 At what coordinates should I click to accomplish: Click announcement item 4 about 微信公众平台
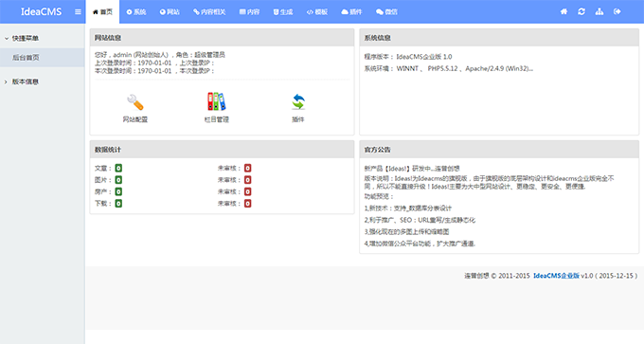pyautogui.click(x=420, y=244)
